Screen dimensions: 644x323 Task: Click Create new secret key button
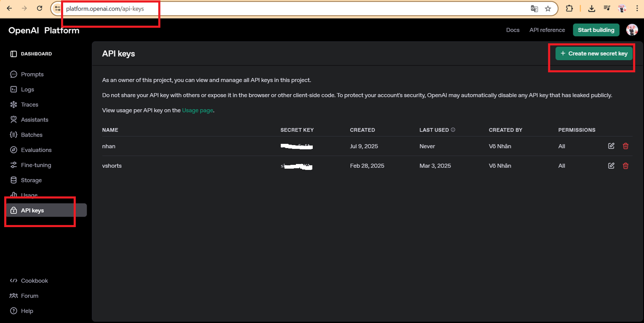(x=594, y=53)
